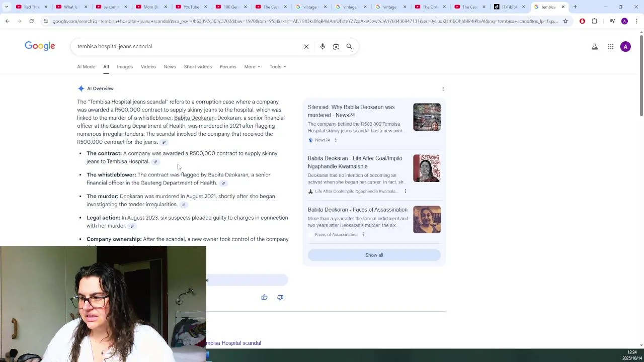Viewport: 644px width, 362px height.
Task: Open 'Babita Deokaran - Faces of Assassination' link
Action: (x=358, y=210)
